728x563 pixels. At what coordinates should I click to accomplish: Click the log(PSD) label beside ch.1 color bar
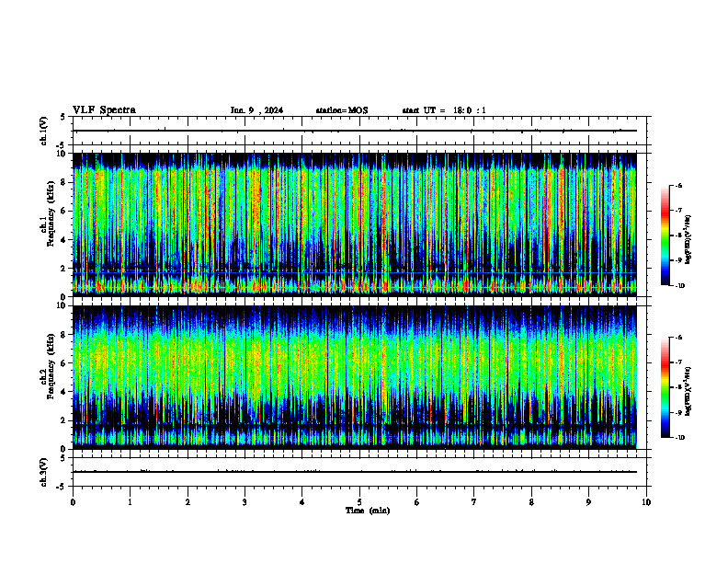(x=688, y=240)
